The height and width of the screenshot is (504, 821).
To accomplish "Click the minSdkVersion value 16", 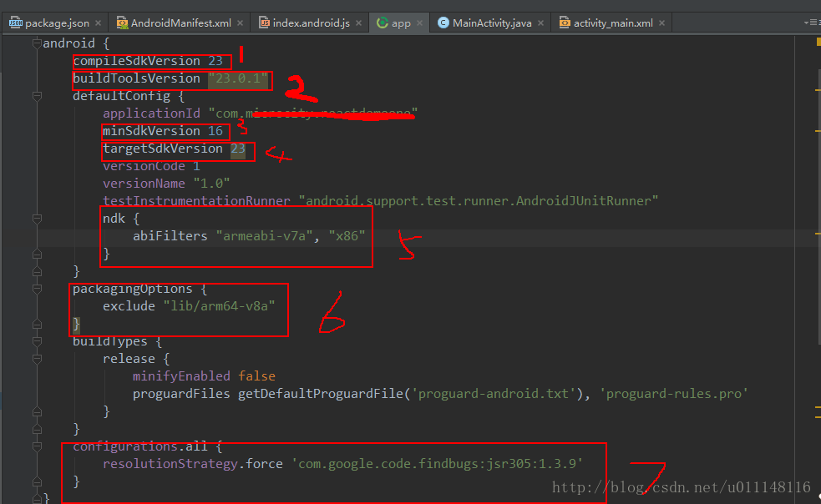I will [215, 131].
